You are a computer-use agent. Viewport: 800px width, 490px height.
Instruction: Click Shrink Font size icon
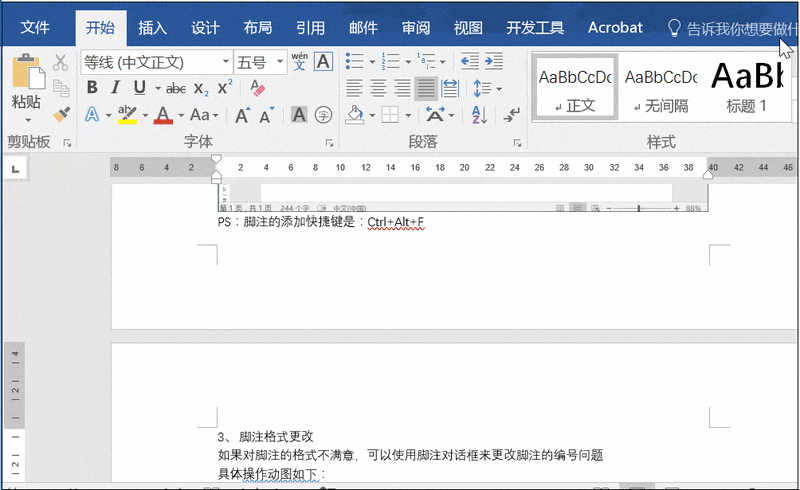pyautogui.click(x=266, y=115)
